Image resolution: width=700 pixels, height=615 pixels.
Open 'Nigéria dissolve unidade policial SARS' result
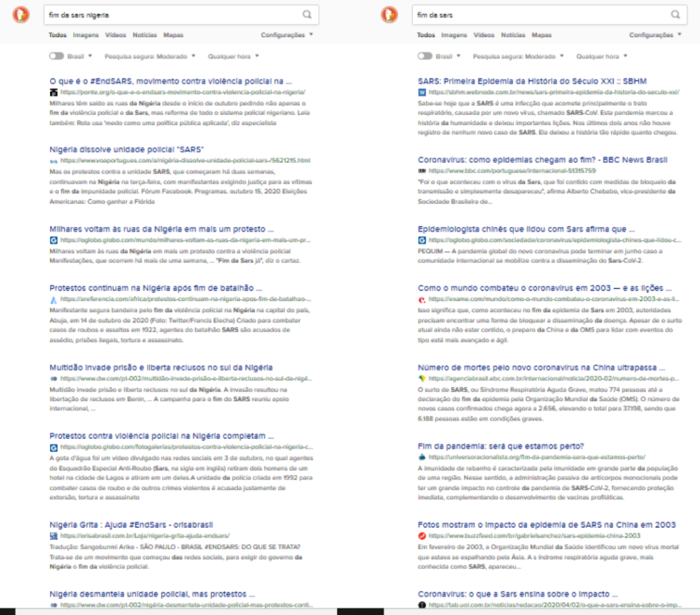click(126, 150)
